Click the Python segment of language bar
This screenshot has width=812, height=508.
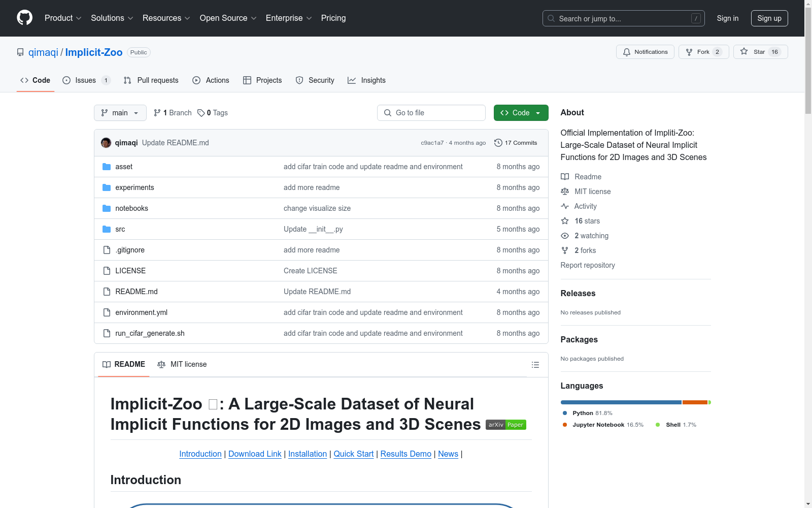(x=621, y=402)
